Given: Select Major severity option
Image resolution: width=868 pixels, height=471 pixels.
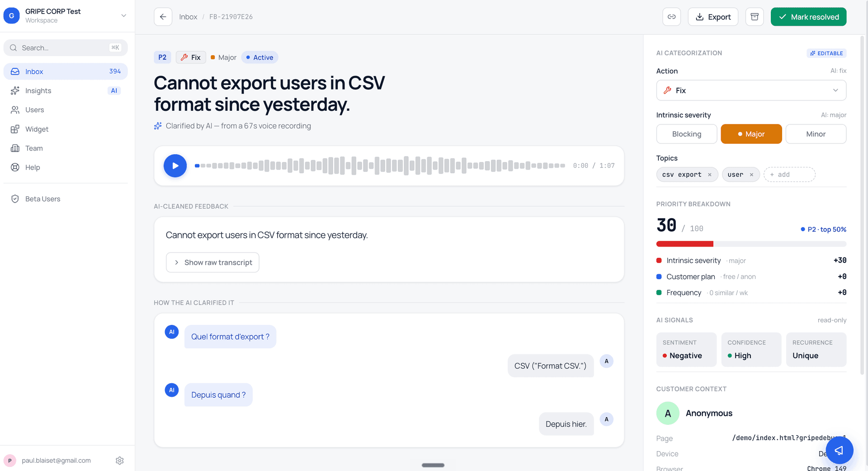Looking at the screenshot, I should (751, 134).
